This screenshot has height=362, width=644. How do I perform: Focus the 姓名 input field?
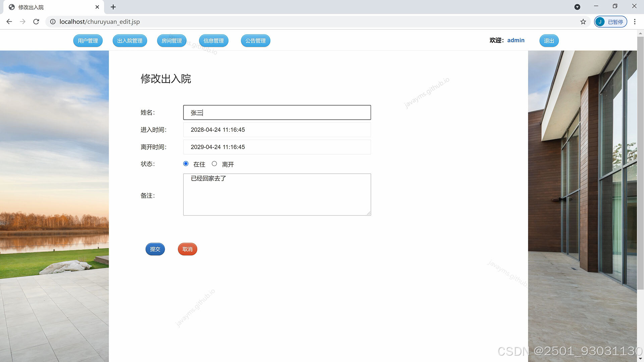[x=277, y=113]
